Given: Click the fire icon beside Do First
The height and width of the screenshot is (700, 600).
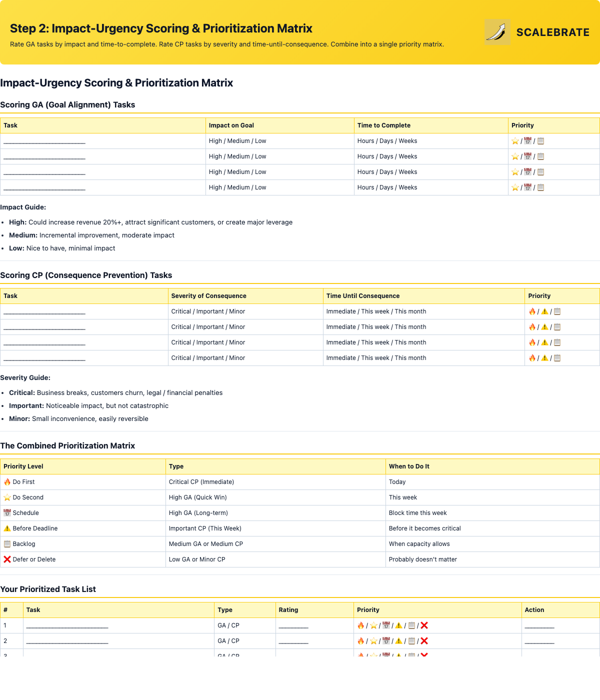Looking at the screenshot, I should click(7, 482).
